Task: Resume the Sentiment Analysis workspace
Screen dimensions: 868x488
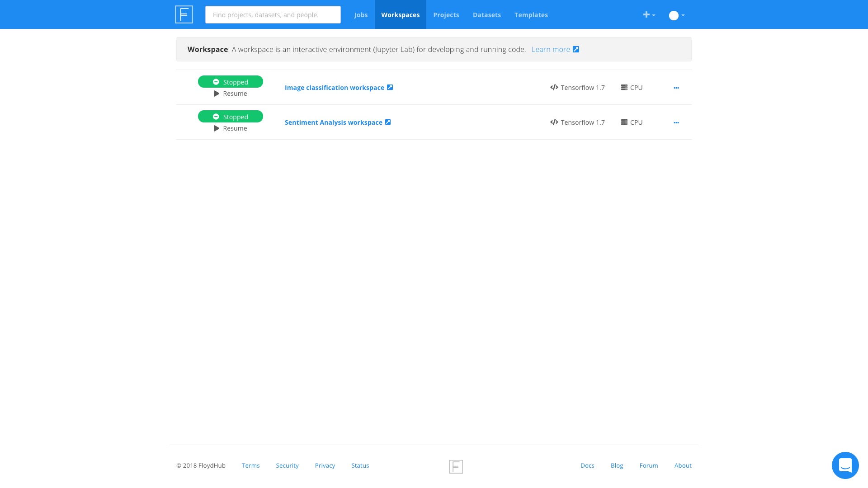Action: [x=230, y=128]
